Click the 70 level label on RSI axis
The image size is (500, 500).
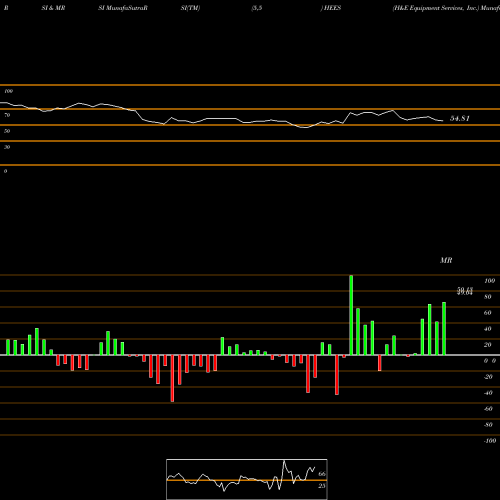point(7,115)
